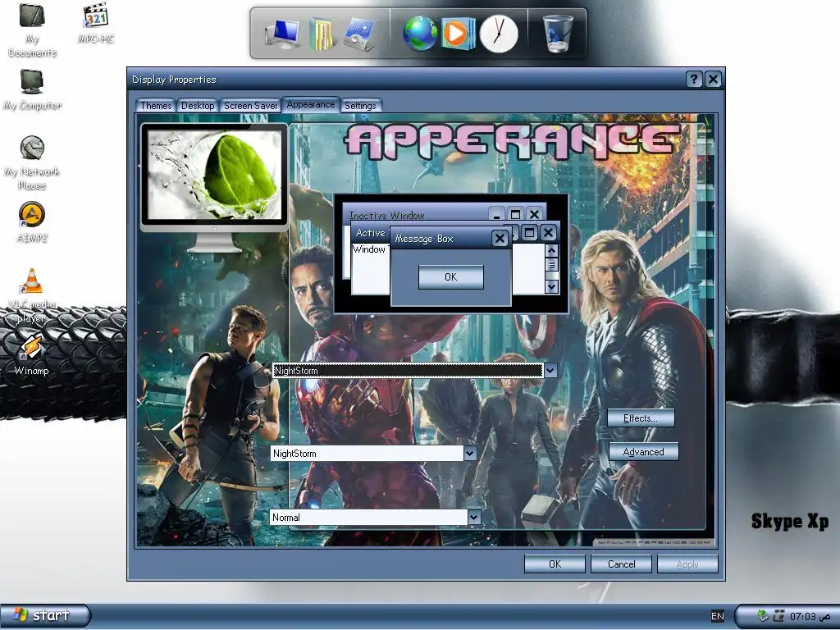The height and width of the screenshot is (630, 840).
Task: Switch to the Settings tab
Action: click(360, 106)
